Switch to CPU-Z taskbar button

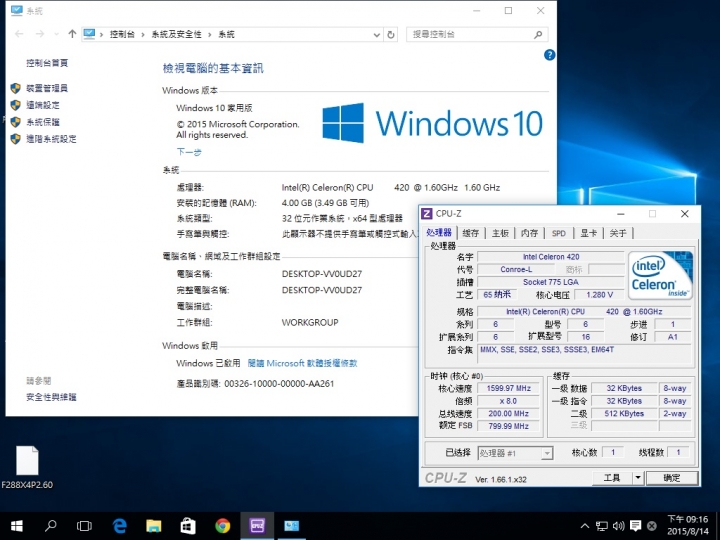coord(257,526)
